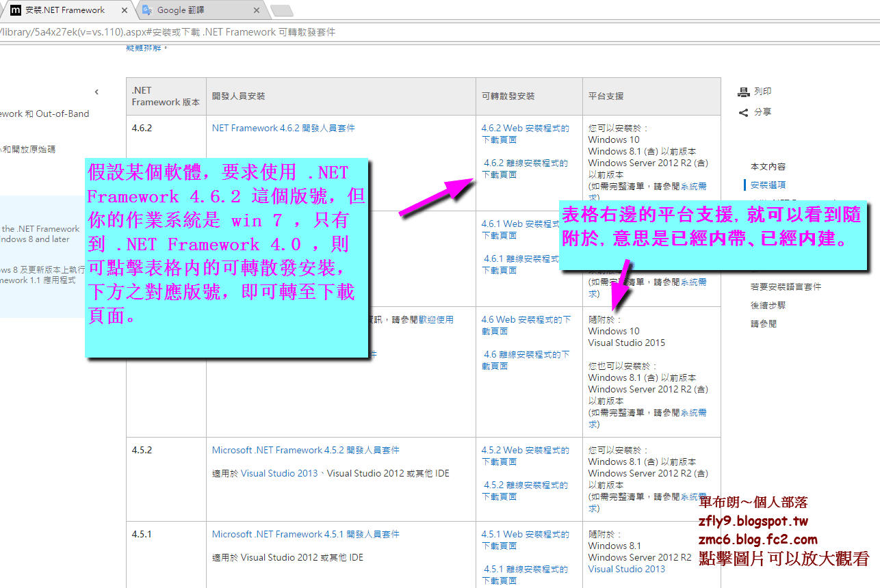880x588 pixels.
Task: Click the share icon beside 分享
Action: point(744,112)
